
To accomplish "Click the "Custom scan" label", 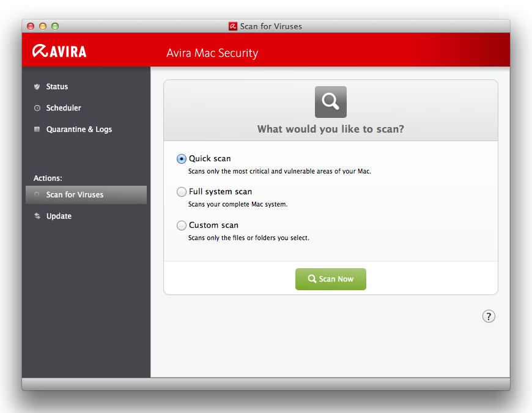I will point(213,225).
